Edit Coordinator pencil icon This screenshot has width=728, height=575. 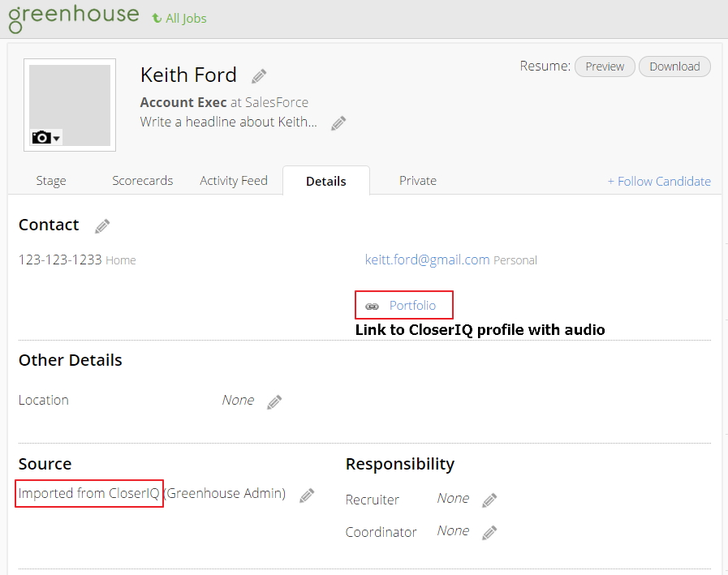[489, 533]
